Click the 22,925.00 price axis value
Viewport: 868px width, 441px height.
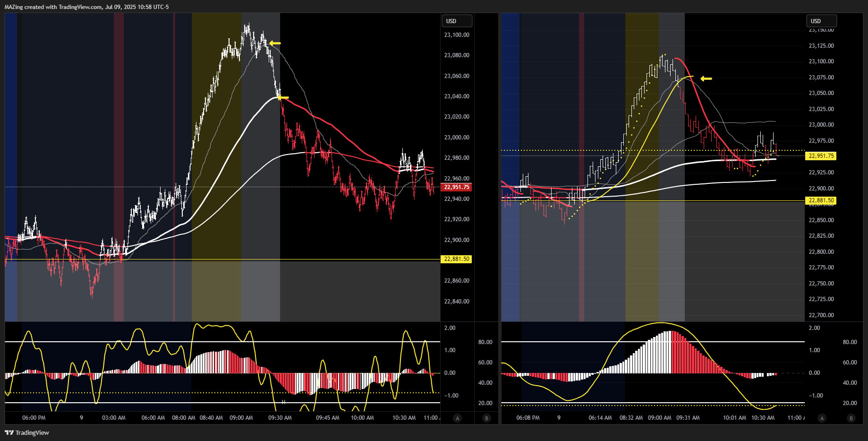[821, 173]
